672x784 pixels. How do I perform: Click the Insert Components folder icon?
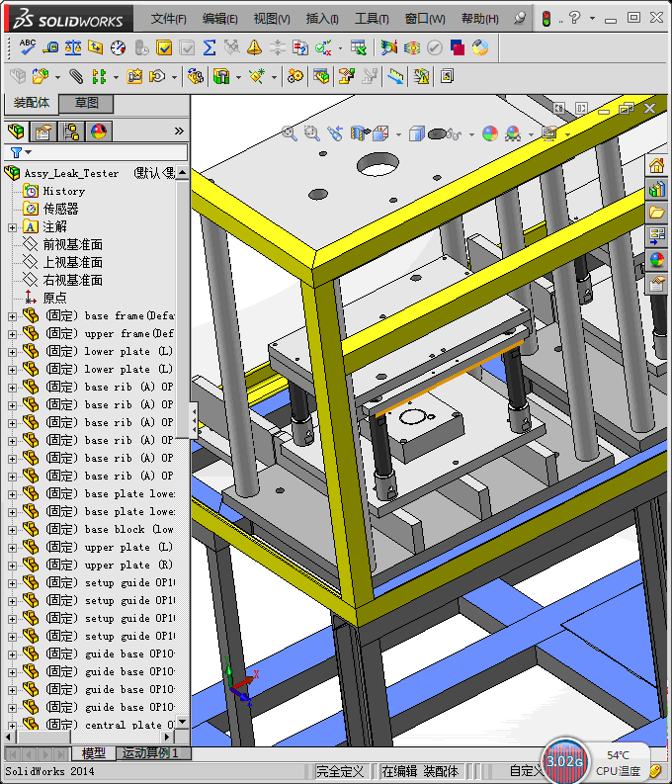click(41, 76)
